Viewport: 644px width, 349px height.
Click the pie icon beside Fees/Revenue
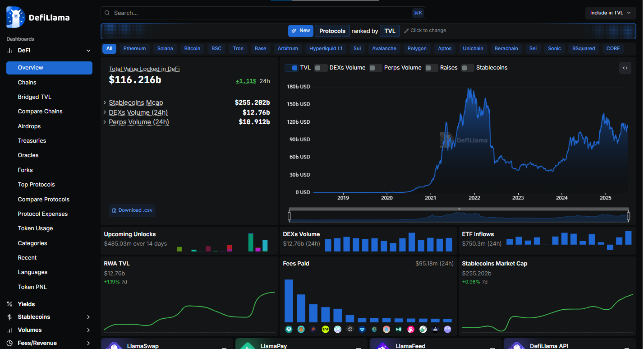[x=9, y=343]
